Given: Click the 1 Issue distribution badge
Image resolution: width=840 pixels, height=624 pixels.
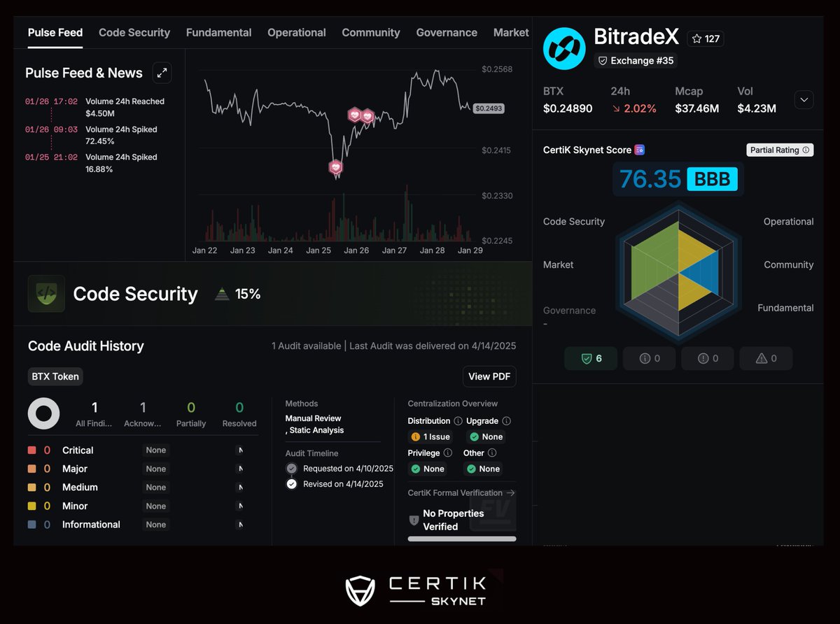Looking at the screenshot, I should [430, 437].
